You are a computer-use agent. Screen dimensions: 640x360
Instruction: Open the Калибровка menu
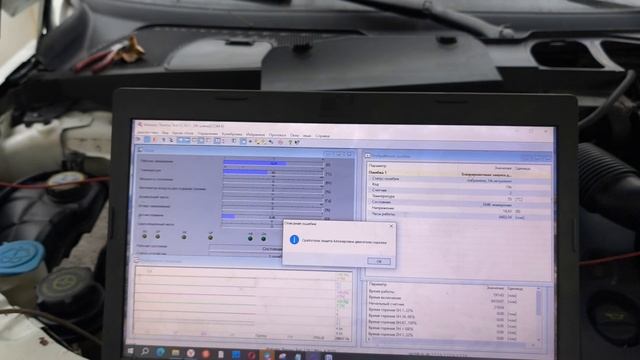[232, 134]
